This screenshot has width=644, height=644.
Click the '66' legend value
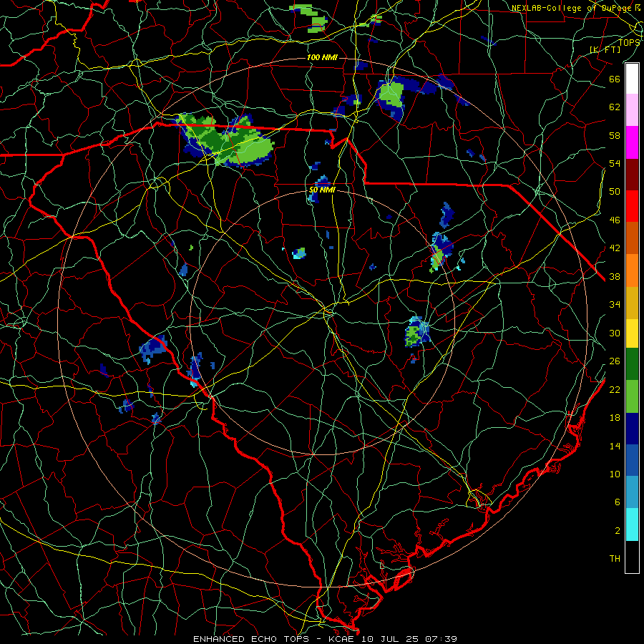click(x=615, y=79)
